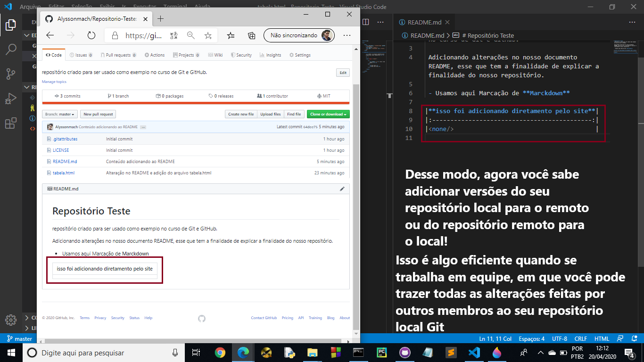Open the Pull requests tab on GitHub
Viewport: 644px width, 362px height.
click(x=119, y=55)
